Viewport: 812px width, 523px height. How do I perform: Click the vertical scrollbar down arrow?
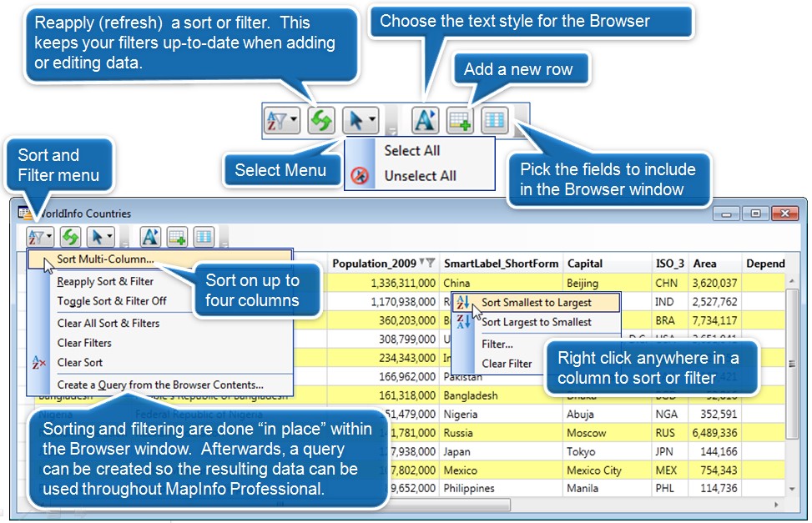click(x=792, y=489)
